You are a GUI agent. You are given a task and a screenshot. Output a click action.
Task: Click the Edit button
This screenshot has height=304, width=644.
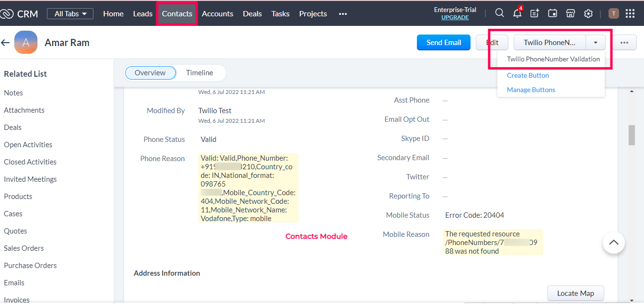(x=492, y=42)
